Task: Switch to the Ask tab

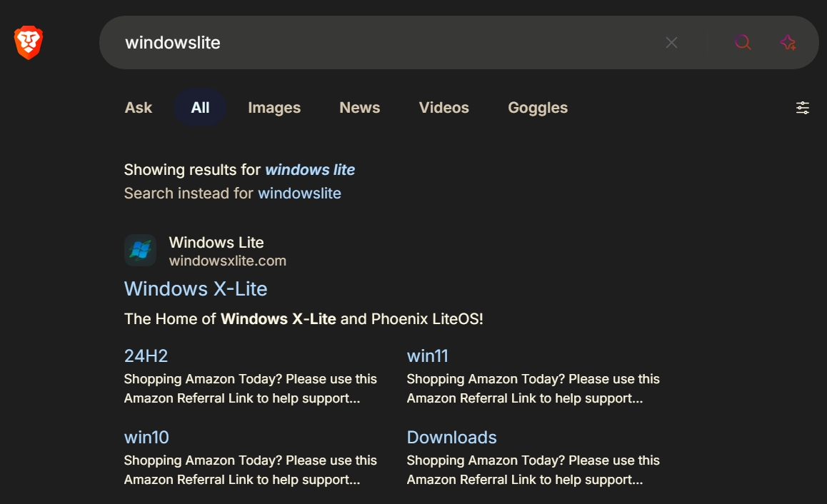Action: [139, 108]
